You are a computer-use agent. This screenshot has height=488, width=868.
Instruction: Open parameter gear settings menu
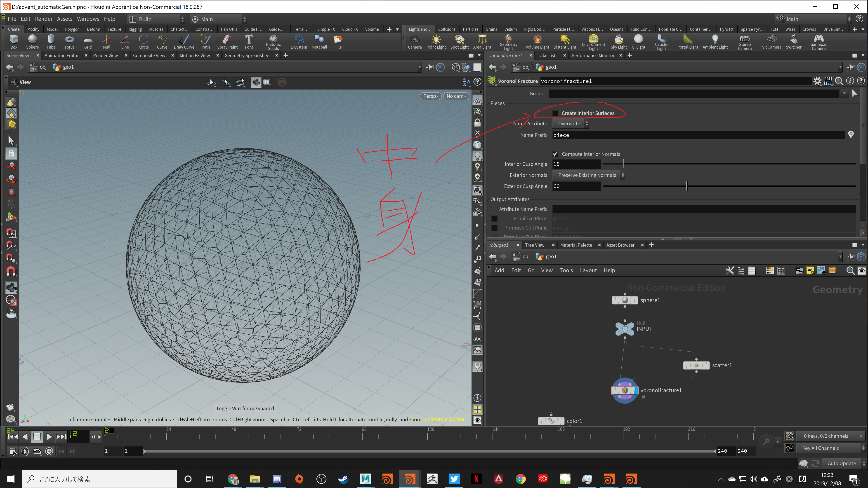click(x=817, y=81)
